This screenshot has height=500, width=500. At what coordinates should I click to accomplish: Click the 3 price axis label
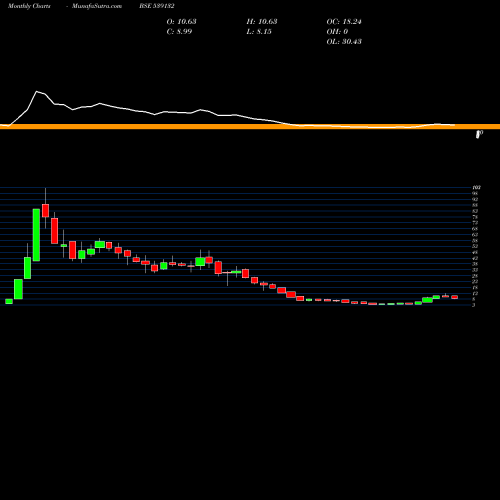point(473,305)
